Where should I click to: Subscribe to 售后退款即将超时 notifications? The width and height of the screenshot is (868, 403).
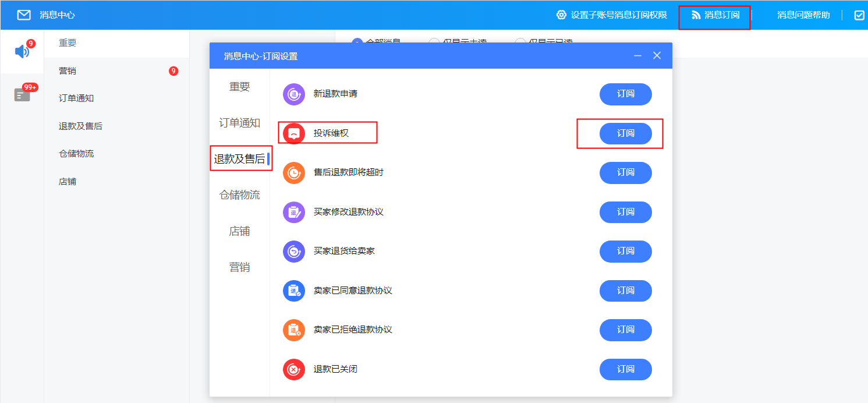click(x=626, y=173)
